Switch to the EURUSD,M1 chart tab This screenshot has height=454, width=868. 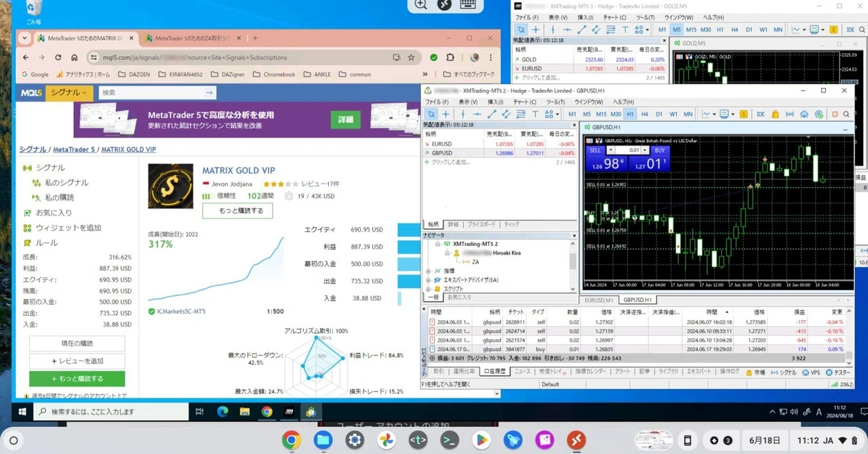click(x=599, y=300)
